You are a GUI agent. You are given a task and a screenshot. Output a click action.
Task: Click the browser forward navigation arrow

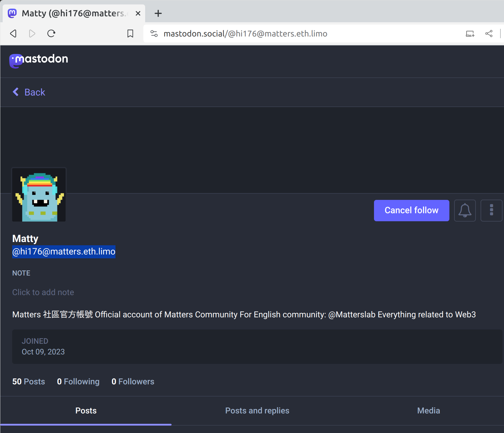[32, 34]
